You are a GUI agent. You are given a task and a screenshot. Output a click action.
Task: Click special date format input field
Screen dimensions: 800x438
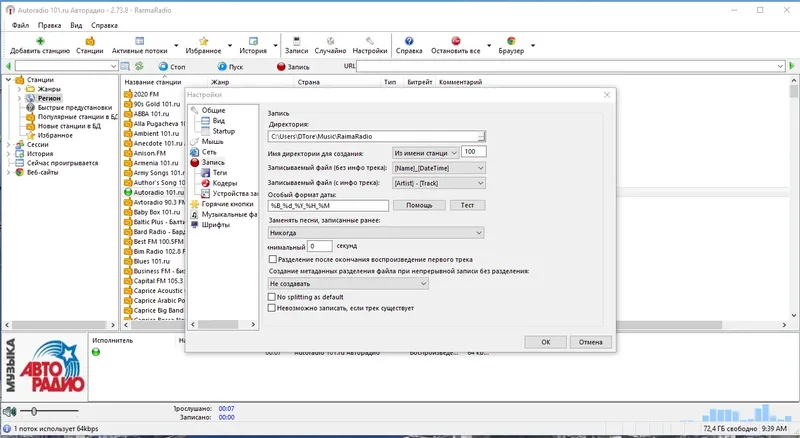[328, 205]
